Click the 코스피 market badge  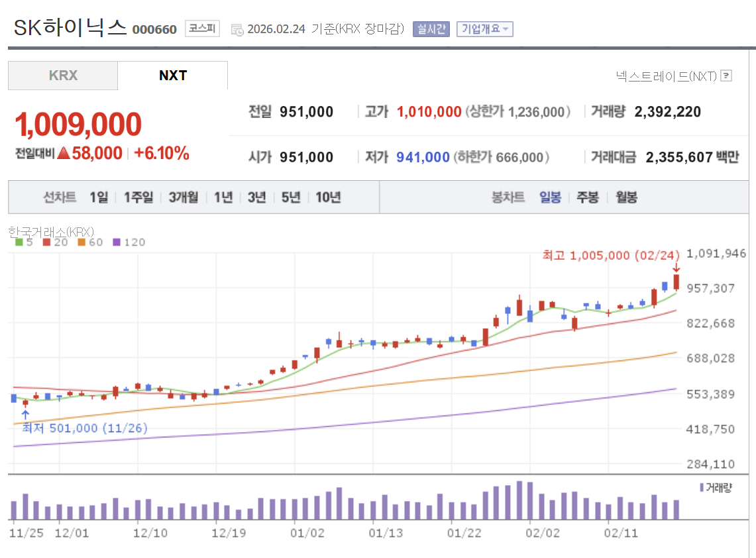[202, 28]
